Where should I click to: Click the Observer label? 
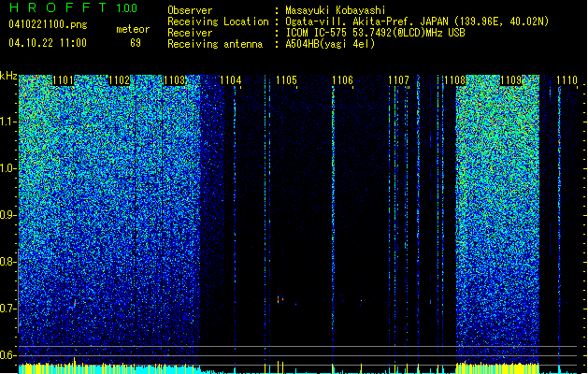coord(190,10)
